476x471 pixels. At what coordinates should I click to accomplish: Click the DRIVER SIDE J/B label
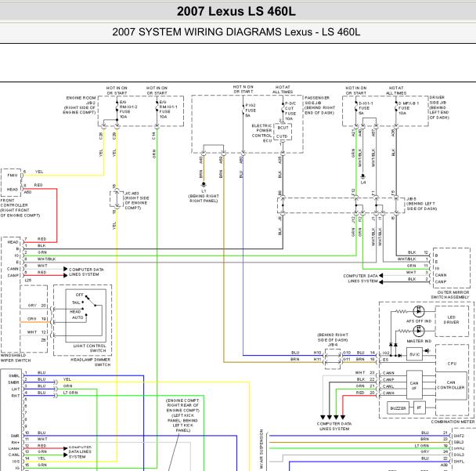(439, 107)
